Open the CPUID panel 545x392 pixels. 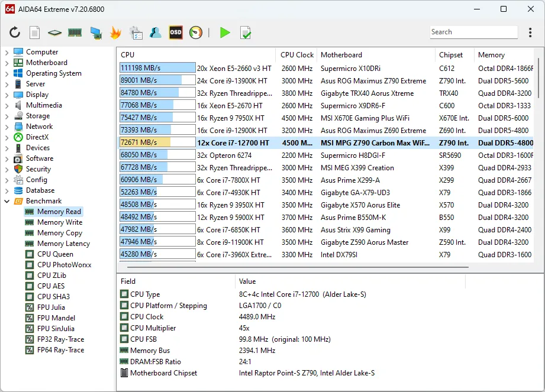click(54, 33)
